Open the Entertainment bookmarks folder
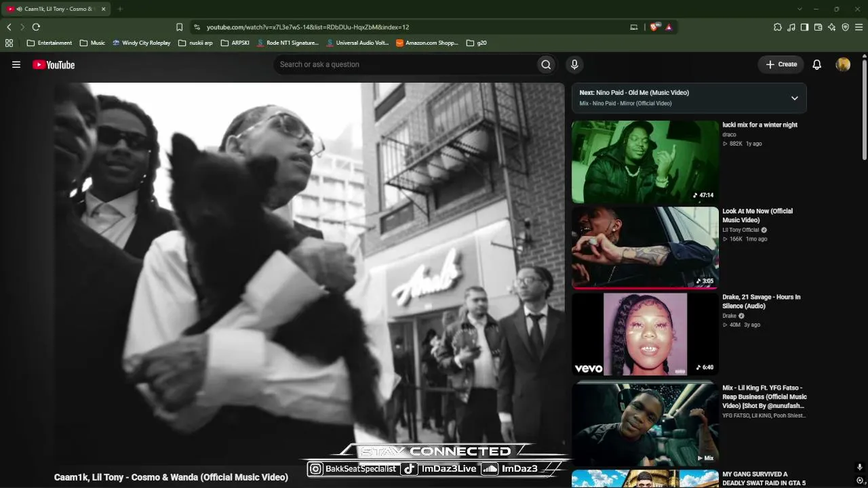Screen dimensions: 868x488 tap(50, 43)
